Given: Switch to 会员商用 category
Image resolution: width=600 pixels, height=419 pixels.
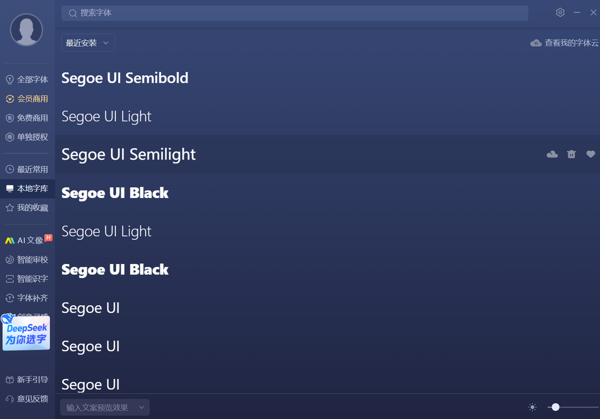Looking at the screenshot, I should [28, 99].
